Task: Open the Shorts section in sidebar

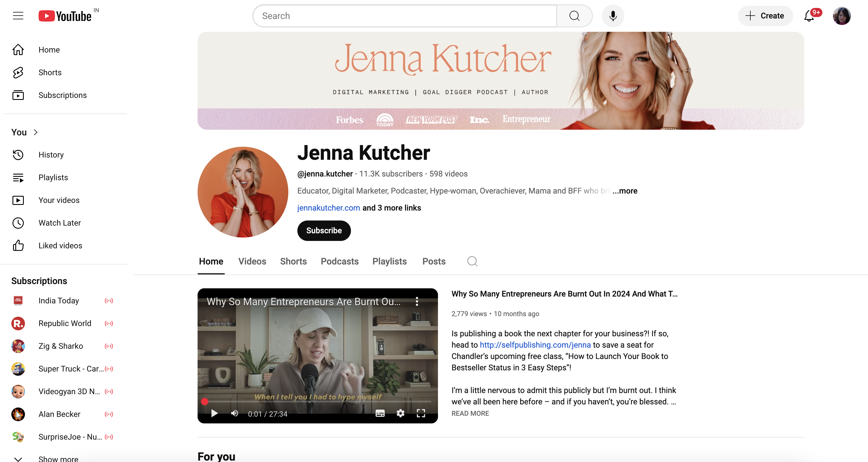Action: pyautogui.click(x=50, y=72)
